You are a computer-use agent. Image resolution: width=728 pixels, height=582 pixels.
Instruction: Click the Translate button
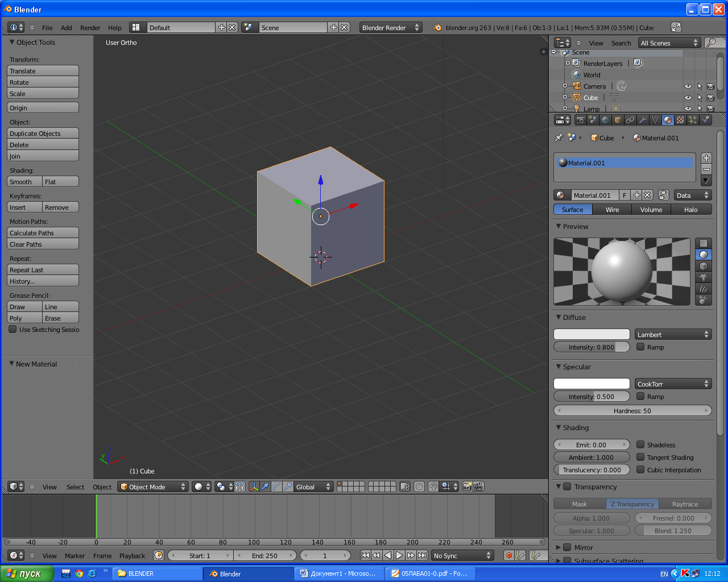(x=43, y=70)
